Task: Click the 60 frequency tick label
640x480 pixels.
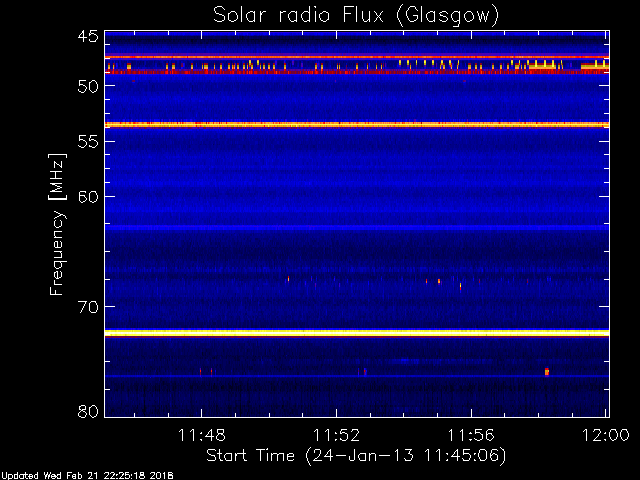Action: tap(88, 197)
